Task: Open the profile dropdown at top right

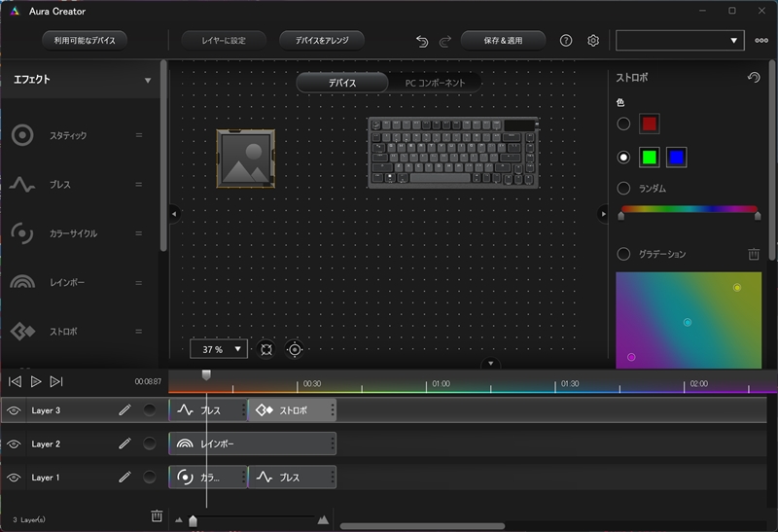Action: [680, 41]
